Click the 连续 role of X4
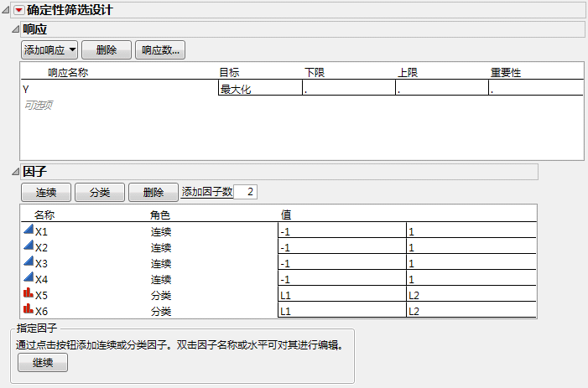The width and height of the screenshot is (588, 388). [x=161, y=279]
